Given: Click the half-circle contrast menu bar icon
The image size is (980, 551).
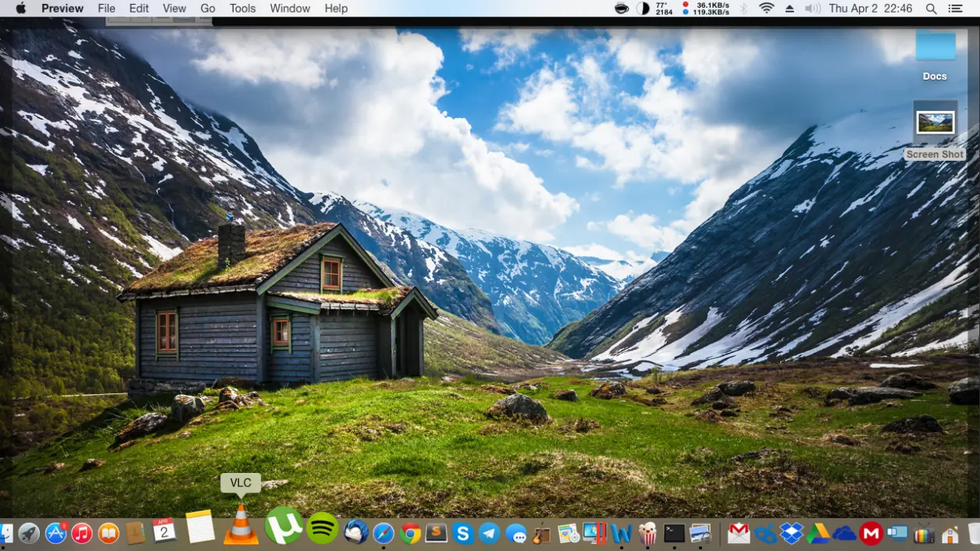Looking at the screenshot, I should 643,9.
